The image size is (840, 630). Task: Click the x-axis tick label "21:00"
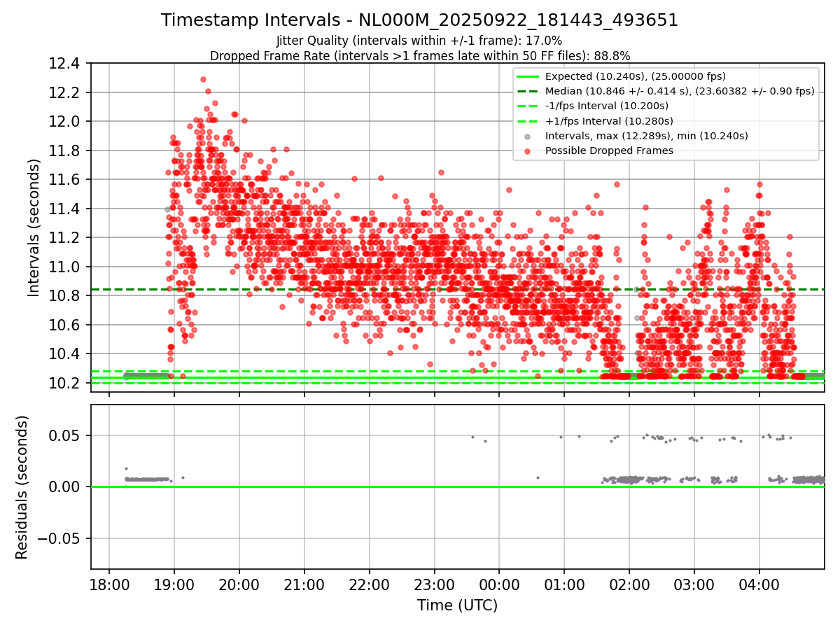[x=304, y=584]
